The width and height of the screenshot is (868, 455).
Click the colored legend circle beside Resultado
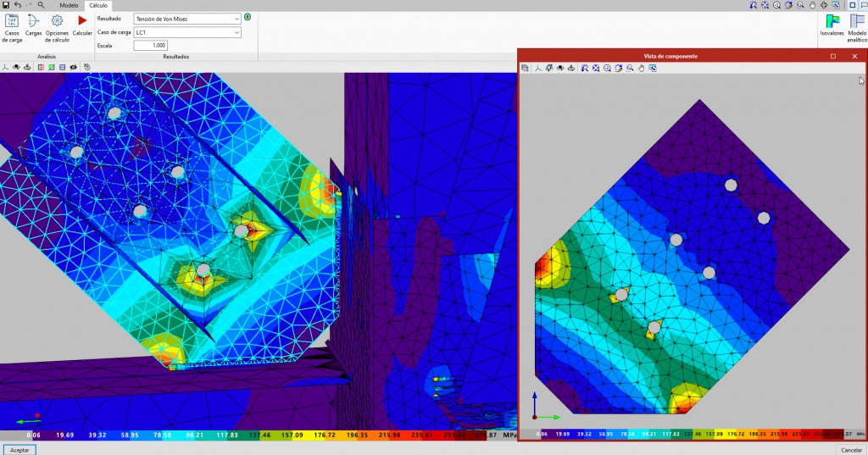tap(247, 17)
